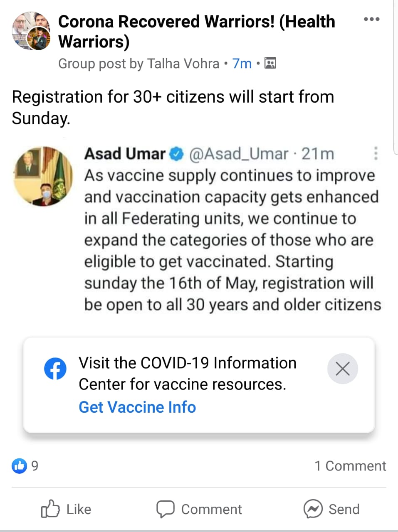Open the Get Vaccine Info link

pyautogui.click(x=137, y=407)
